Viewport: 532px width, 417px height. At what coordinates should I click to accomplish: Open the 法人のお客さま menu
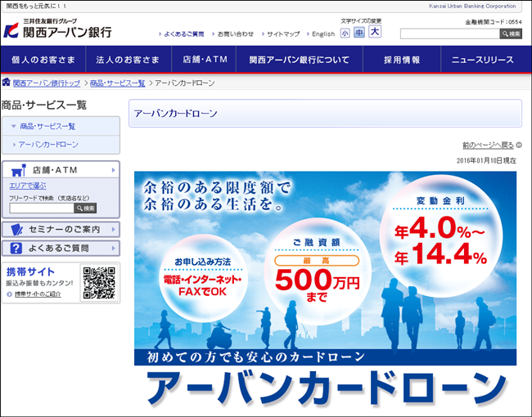[x=128, y=60]
